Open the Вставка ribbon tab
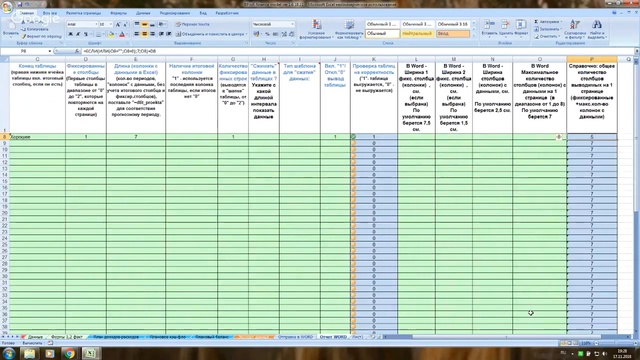This screenshot has width=640, height=360. [x=50, y=13]
